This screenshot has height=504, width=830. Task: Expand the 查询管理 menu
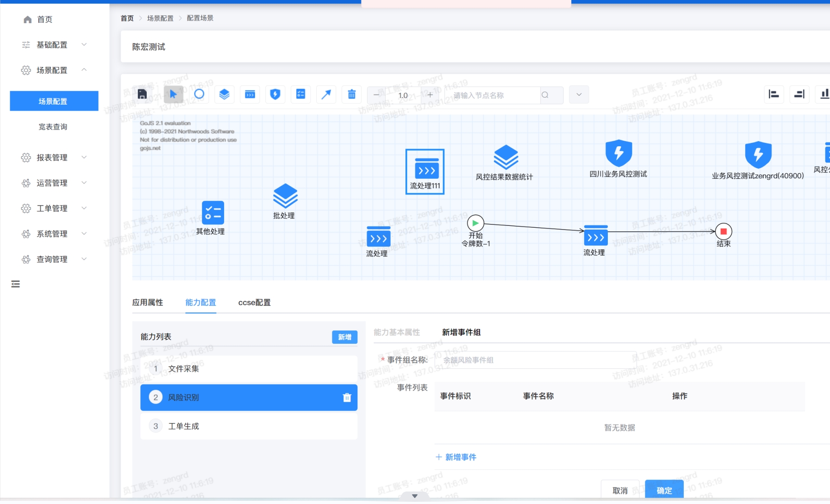55,260
